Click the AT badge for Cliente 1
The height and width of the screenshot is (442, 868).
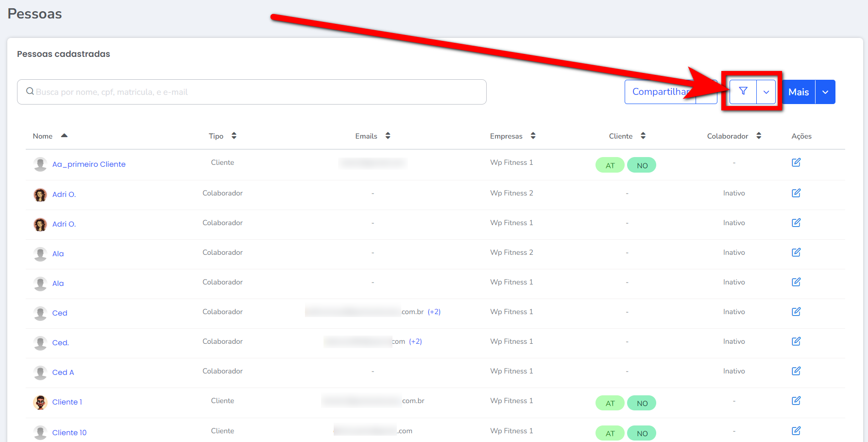coord(610,403)
